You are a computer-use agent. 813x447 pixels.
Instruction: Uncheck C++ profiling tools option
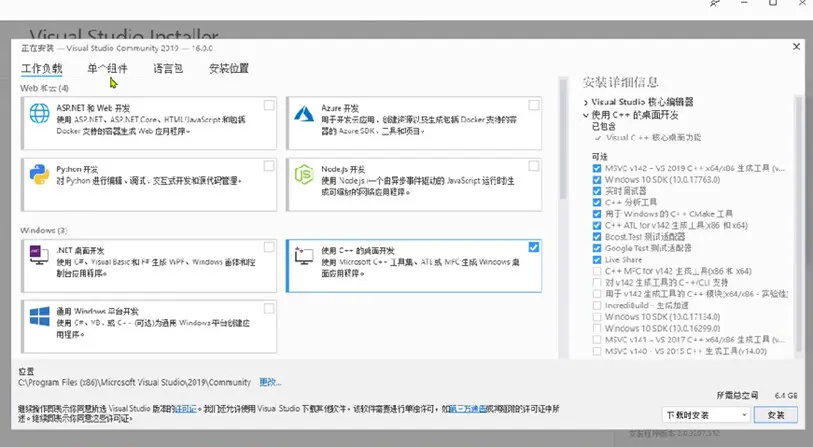point(597,202)
